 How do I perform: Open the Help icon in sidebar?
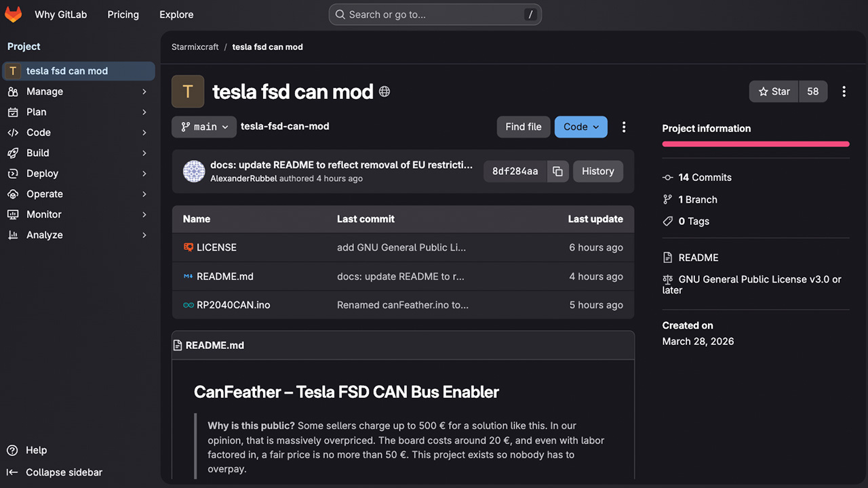pyautogui.click(x=12, y=450)
